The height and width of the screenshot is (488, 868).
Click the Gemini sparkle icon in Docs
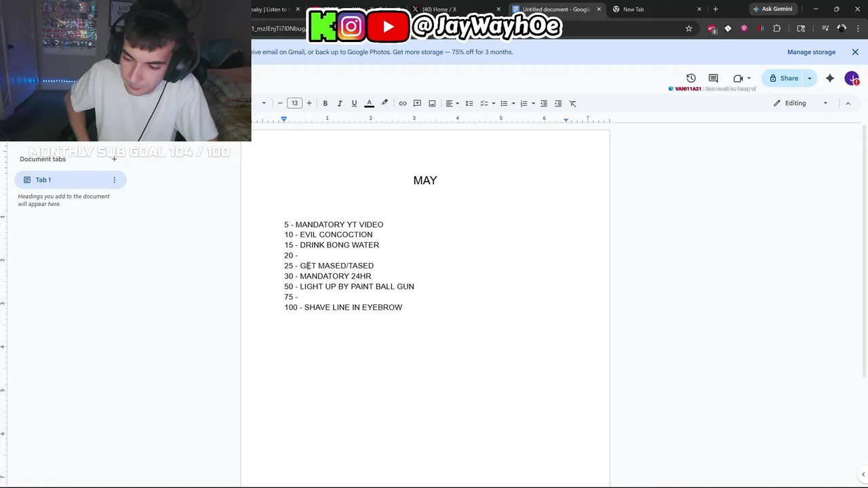click(x=830, y=78)
